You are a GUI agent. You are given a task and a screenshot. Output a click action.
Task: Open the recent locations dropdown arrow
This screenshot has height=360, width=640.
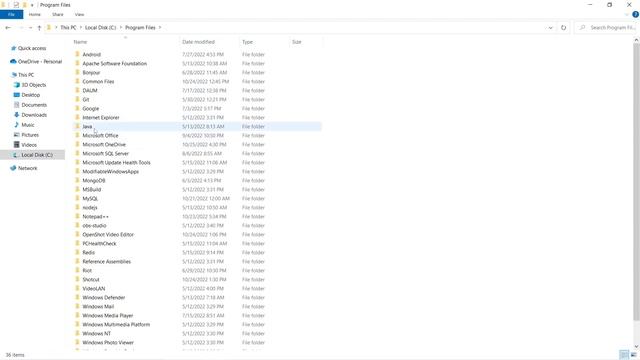click(31, 28)
